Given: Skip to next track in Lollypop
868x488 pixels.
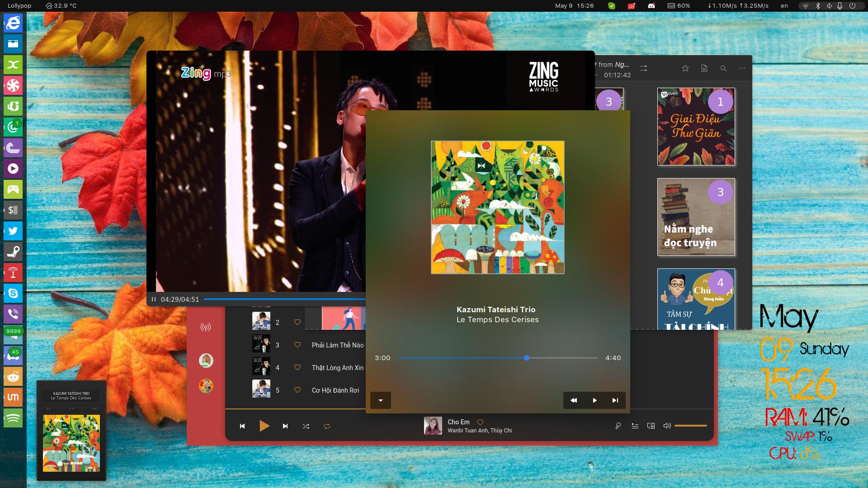Looking at the screenshot, I should (x=615, y=400).
